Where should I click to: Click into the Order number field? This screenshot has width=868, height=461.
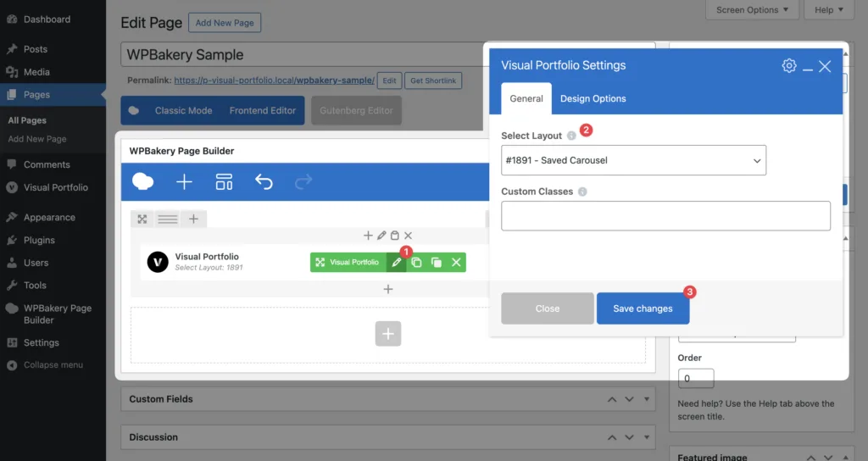tap(696, 379)
